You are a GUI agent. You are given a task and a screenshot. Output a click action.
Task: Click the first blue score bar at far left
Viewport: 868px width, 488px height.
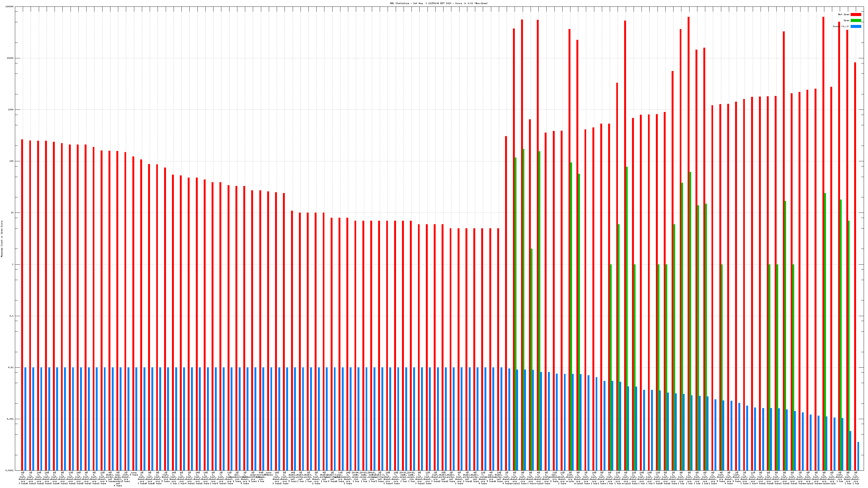[25, 418]
